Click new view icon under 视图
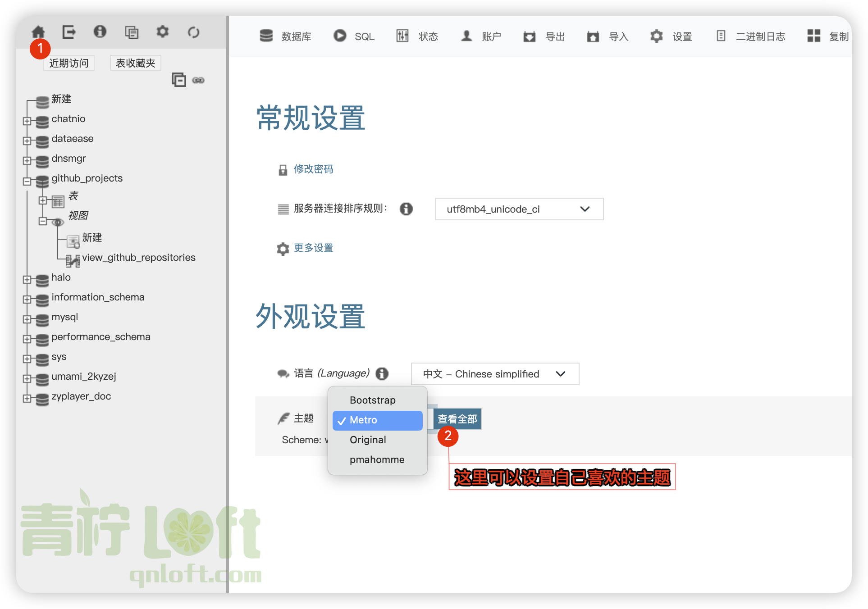 (73, 242)
